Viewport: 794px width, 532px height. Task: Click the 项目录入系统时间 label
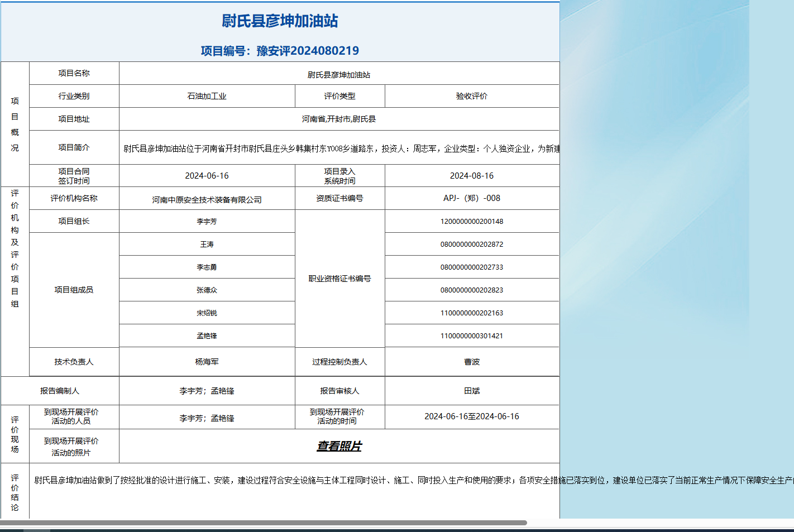[339, 176]
